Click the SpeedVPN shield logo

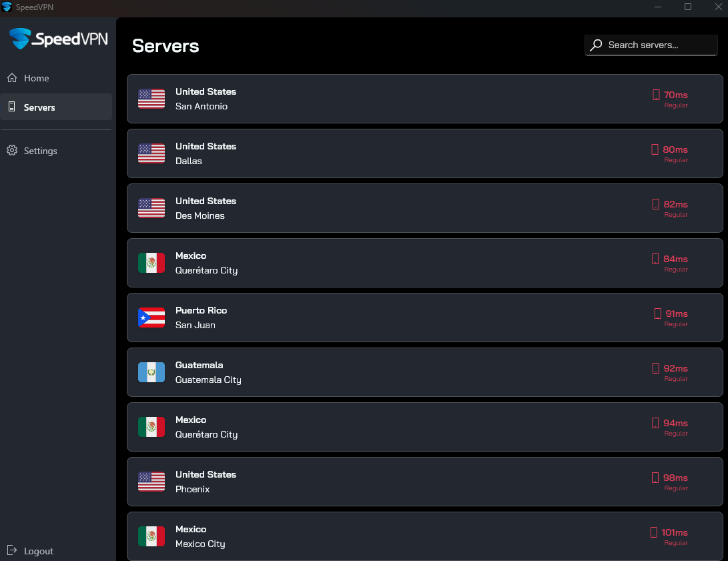pyautogui.click(x=20, y=39)
